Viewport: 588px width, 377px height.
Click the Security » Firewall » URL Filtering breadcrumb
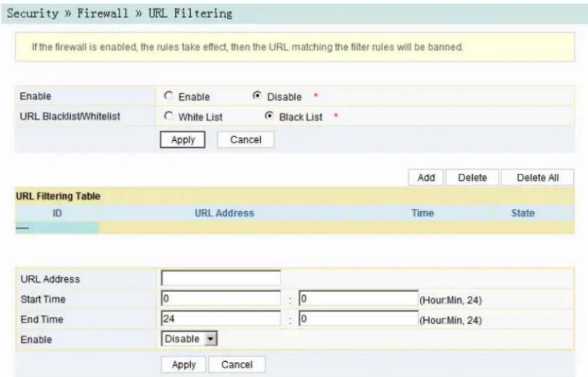pos(119,14)
